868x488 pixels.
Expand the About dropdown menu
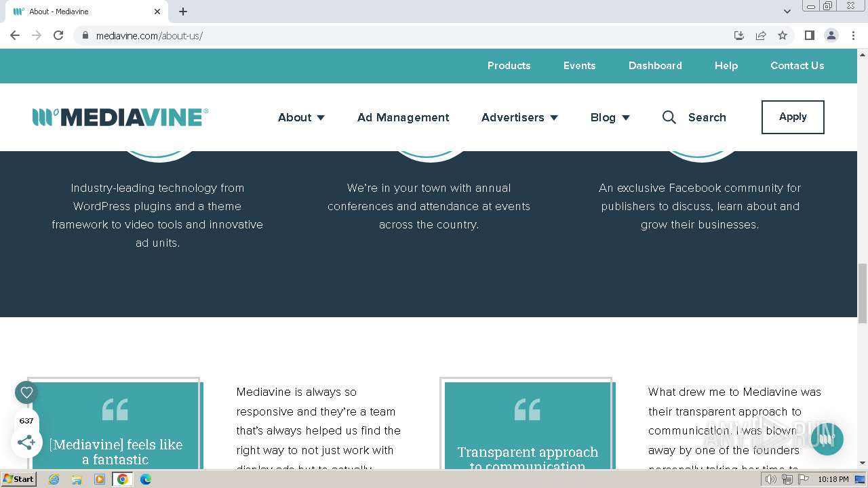click(301, 117)
